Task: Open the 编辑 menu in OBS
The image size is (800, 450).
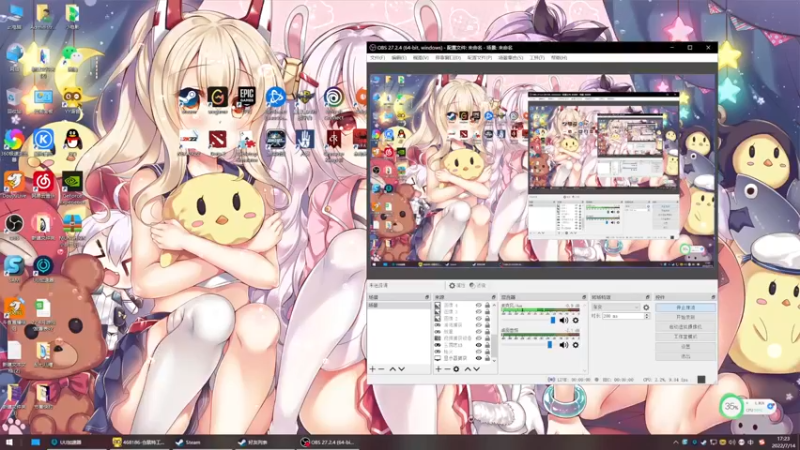Action: coord(398,58)
